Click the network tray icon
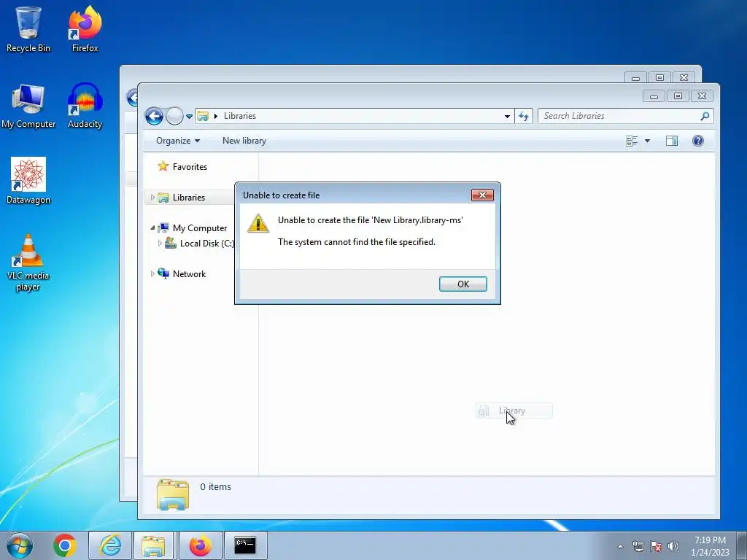Viewport: 747px width, 560px height. click(638, 546)
